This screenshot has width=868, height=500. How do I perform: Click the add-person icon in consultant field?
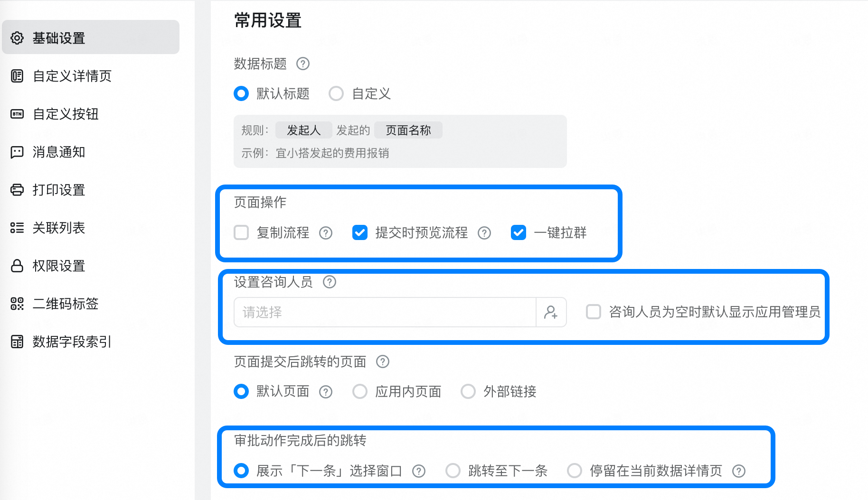(x=551, y=312)
